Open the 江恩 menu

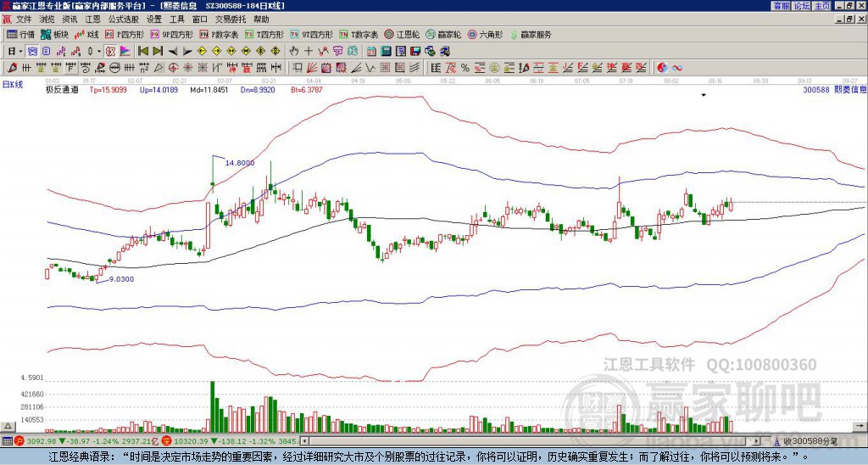92,20
